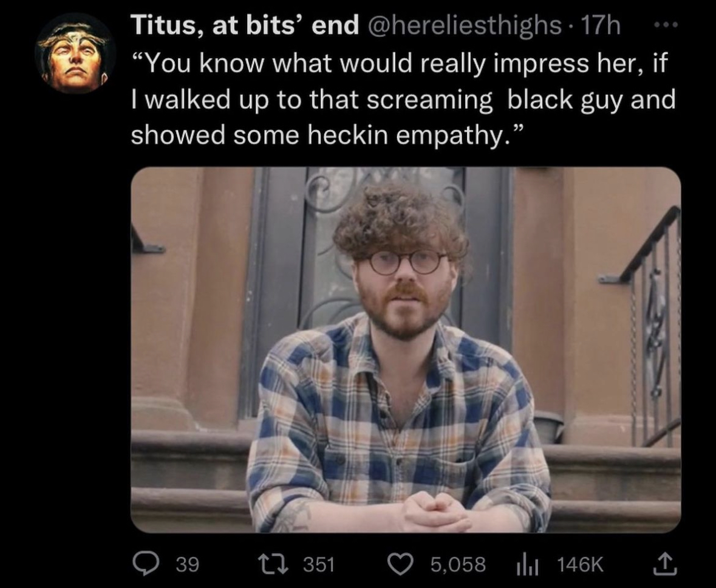Show the 5,058 likes count

tap(458, 565)
